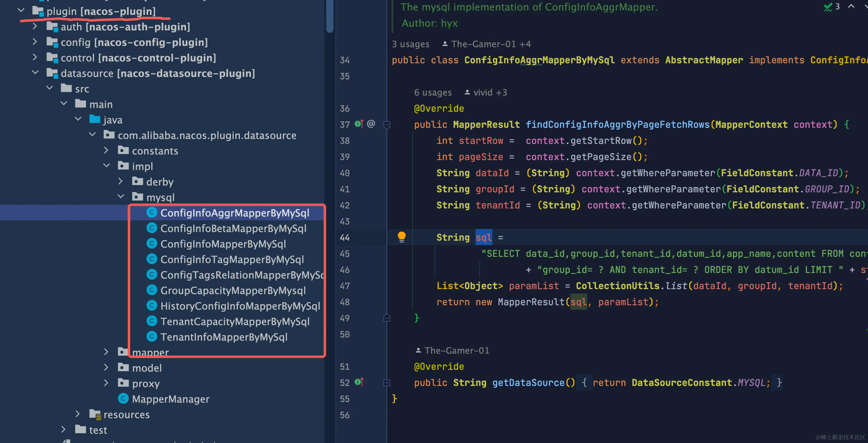Screen dimensions: 868x443
Task: Collapse the datasource module node
Action: click(35, 73)
